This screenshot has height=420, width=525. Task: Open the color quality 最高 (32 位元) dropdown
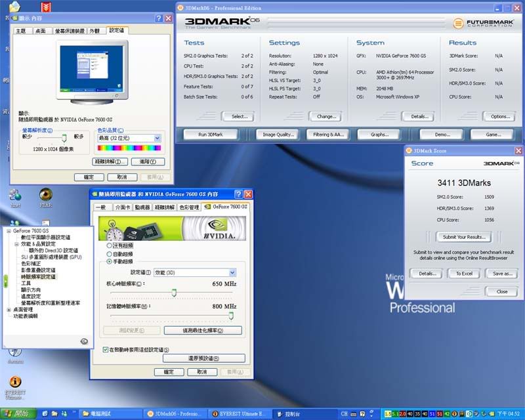pyautogui.click(x=157, y=138)
